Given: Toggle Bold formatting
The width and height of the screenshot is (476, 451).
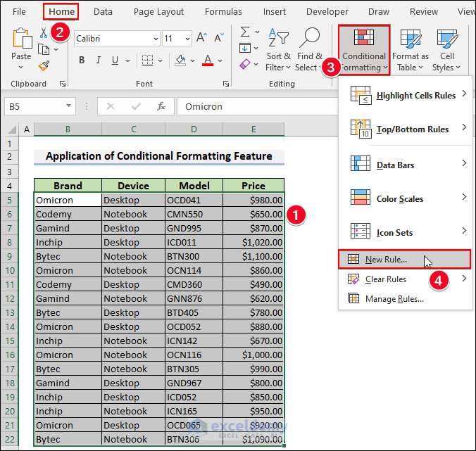Looking at the screenshot, I should point(82,61).
